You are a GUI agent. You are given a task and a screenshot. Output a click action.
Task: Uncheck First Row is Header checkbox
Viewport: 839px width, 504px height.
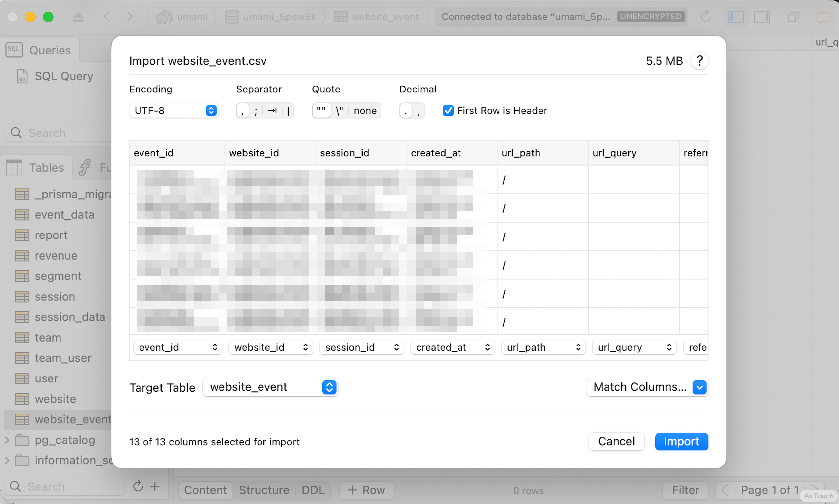[448, 110]
